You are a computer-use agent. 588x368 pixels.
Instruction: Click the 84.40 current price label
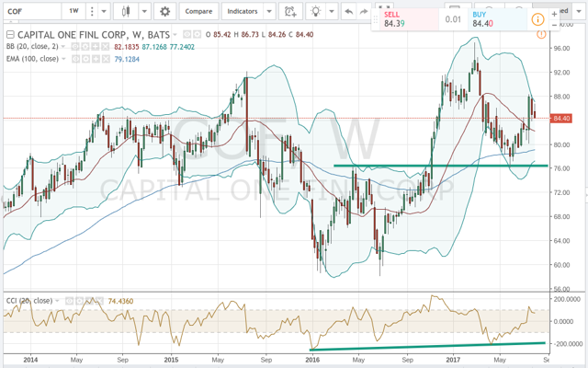click(x=561, y=119)
